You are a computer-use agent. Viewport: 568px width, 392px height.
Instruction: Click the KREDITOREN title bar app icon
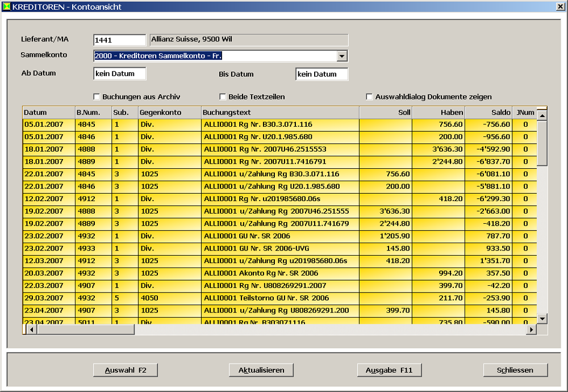coord(6,7)
